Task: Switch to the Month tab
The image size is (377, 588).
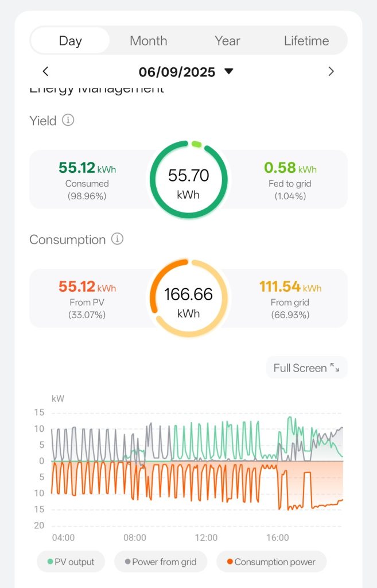Action: click(x=148, y=41)
